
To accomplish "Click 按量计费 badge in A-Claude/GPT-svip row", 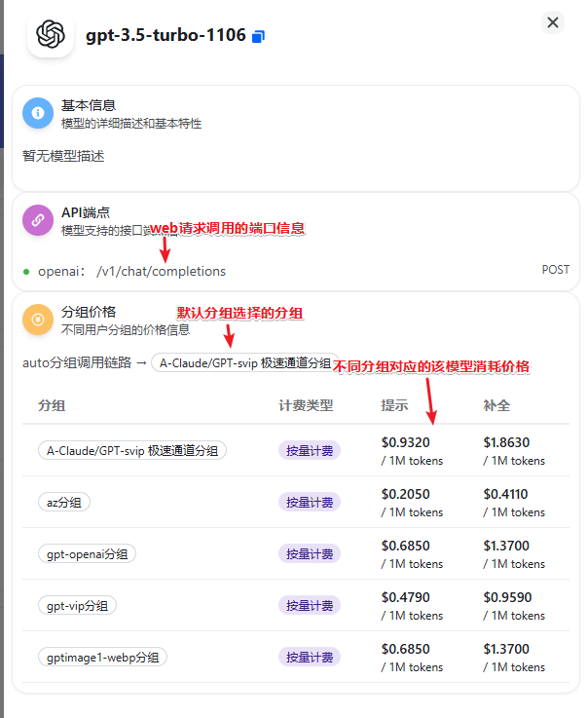I will (x=310, y=450).
